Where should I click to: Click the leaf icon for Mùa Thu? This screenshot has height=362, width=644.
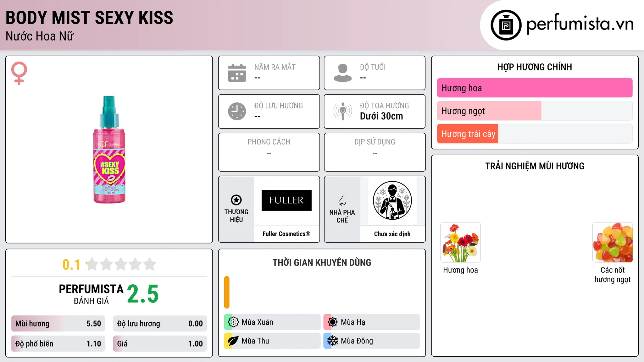point(233,341)
